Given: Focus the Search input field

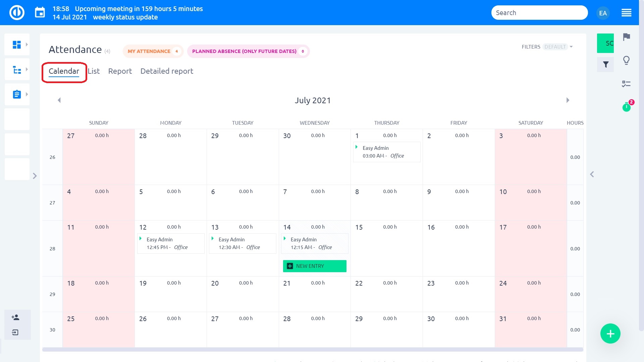Looking at the screenshot, I should click(x=539, y=13).
